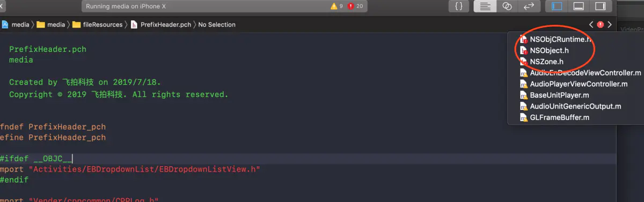Switch to the Assistant editor mode

(507, 6)
